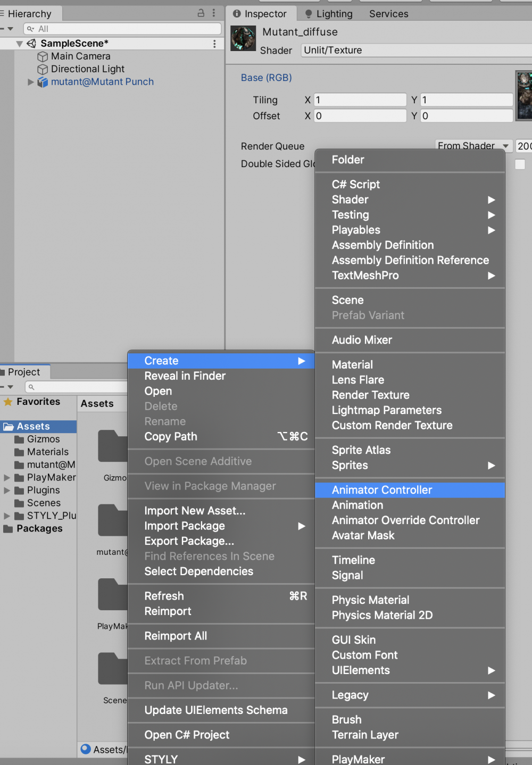This screenshot has width=532, height=765.
Task: Click the Main Camera cube icon
Action: (x=43, y=56)
